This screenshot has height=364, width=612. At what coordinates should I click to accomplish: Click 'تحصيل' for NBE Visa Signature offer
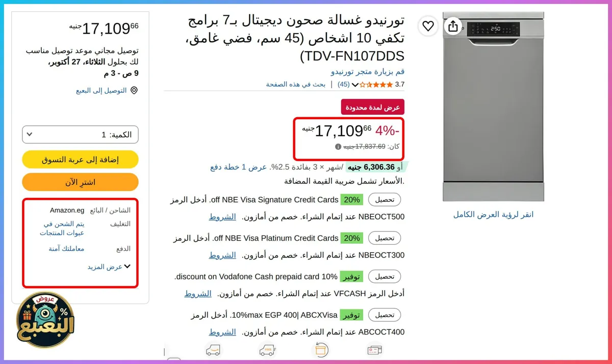385,200
